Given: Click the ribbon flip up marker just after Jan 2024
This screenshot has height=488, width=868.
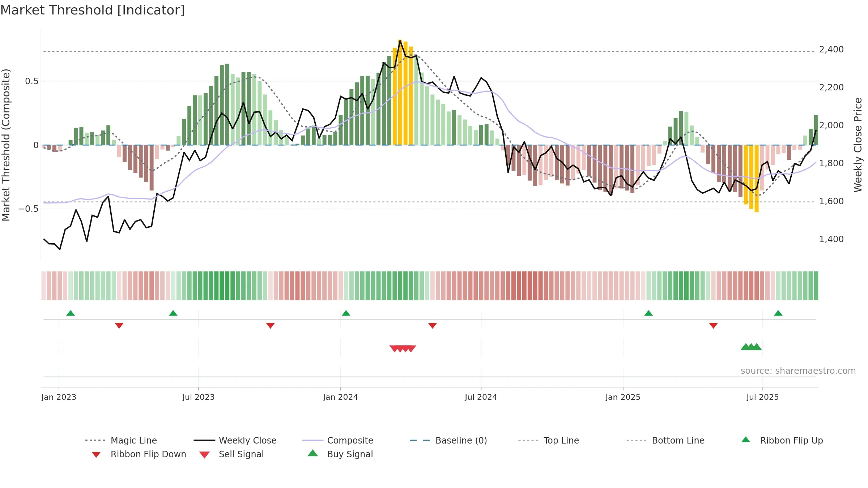Looking at the screenshot, I should (x=346, y=313).
